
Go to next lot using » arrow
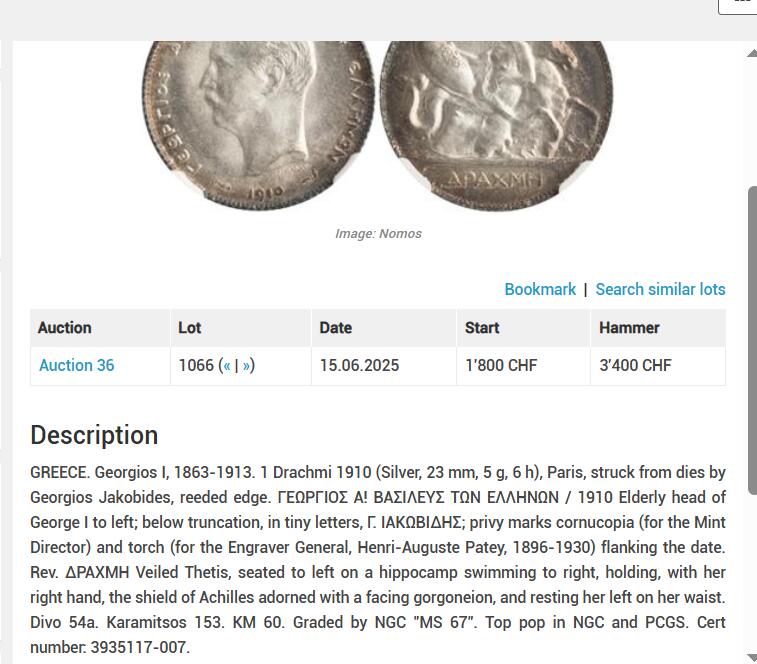click(x=246, y=366)
